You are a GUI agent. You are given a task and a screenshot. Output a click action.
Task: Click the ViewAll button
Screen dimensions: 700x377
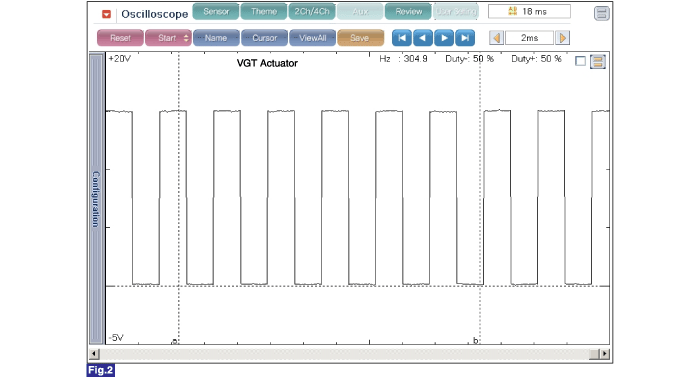(x=312, y=38)
